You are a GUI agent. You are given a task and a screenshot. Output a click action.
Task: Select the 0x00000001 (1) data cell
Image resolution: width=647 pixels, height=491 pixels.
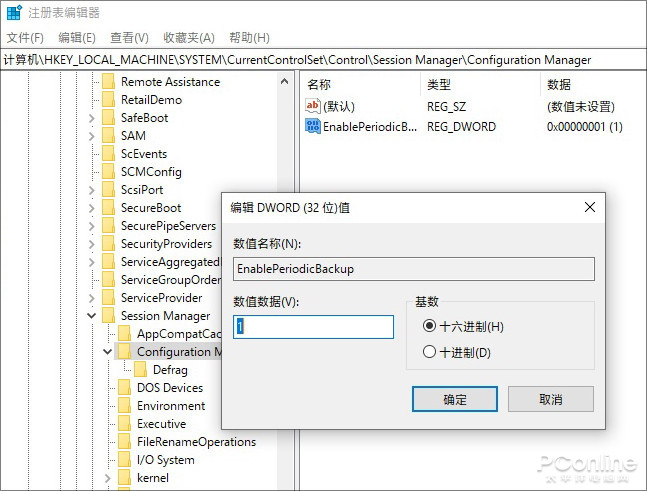pyautogui.click(x=585, y=127)
